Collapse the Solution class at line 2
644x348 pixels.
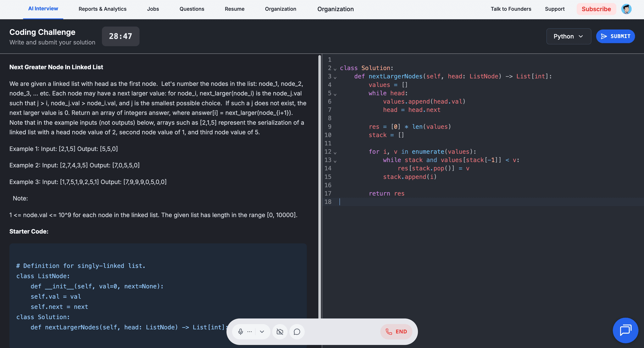pos(335,68)
